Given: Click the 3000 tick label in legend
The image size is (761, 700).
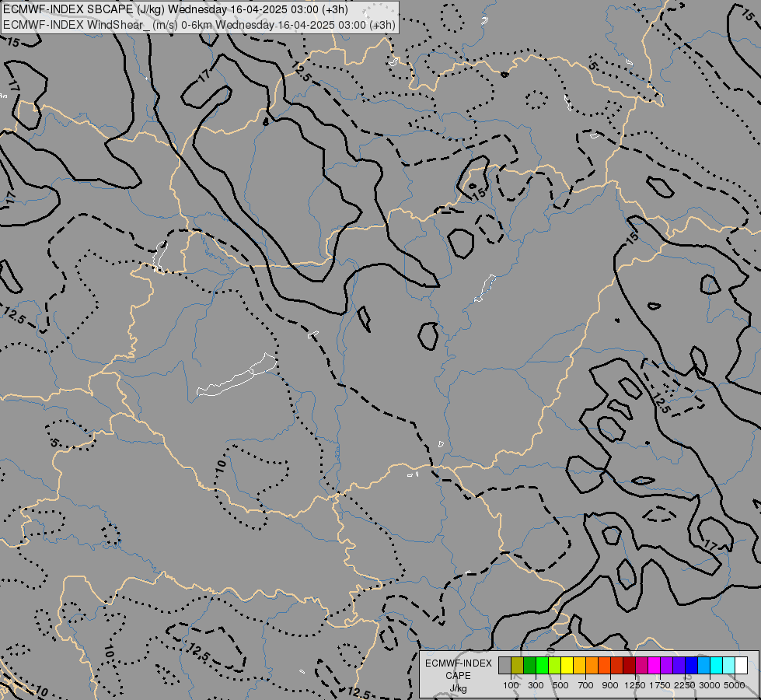Looking at the screenshot, I should (709, 685).
